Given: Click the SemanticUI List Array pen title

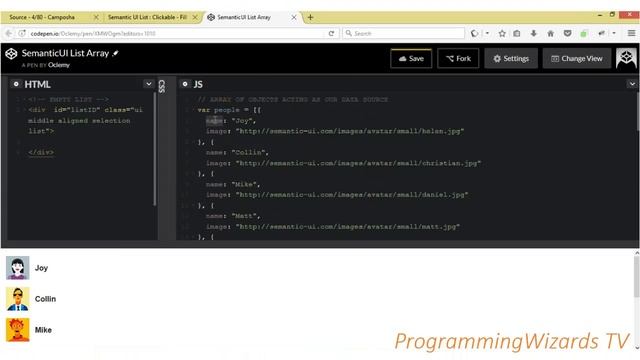Looking at the screenshot, I should click(65, 53).
